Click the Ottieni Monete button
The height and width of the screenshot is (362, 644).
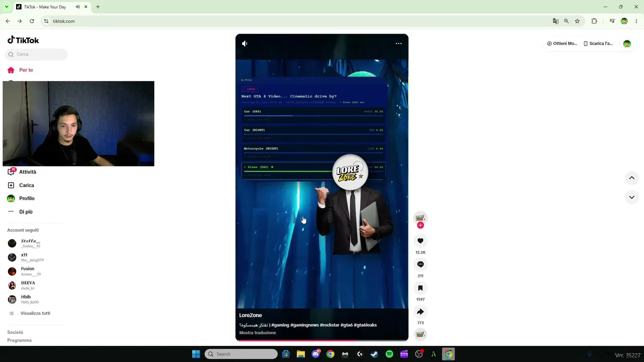click(x=562, y=44)
